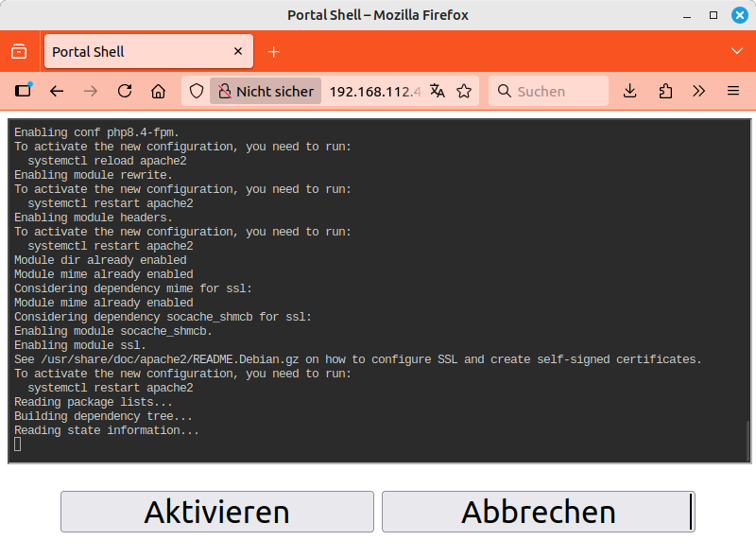756x558 pixels.
Task: Open the Firefox application menu
Action: [x=732, y=91]
